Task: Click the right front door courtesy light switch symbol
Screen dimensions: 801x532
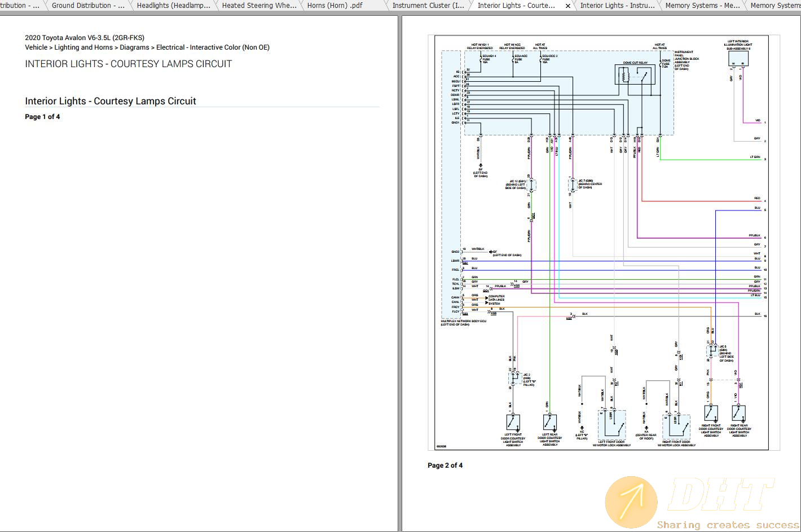Action: click(711, 414)
